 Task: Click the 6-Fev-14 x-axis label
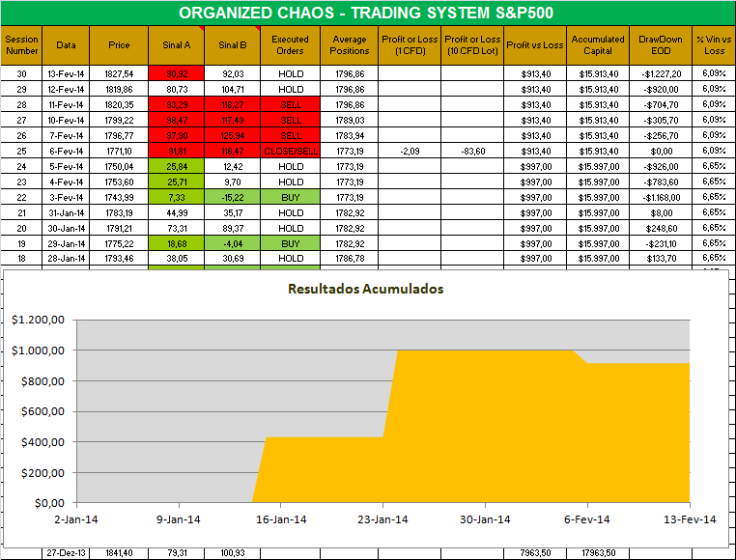(586, 519)
